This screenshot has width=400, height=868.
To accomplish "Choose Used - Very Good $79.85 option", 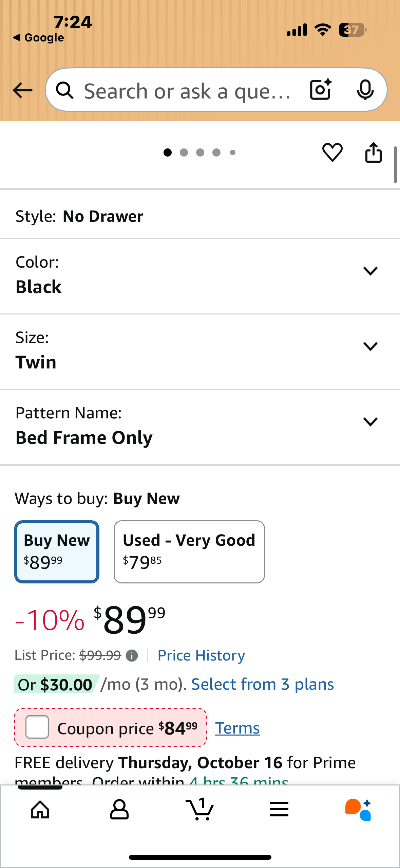I will pyautogui.click(x=189, y=551).
